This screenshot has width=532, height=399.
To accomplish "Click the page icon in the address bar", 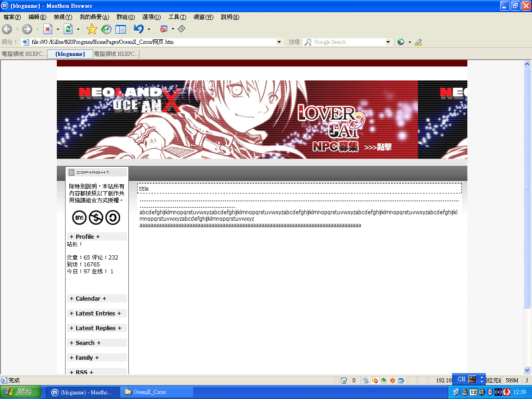I will 25,42.
